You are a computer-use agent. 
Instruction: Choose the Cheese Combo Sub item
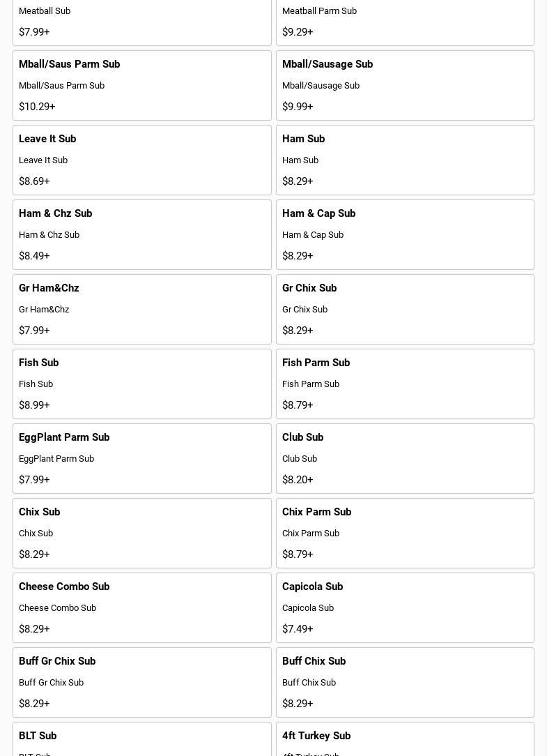tap(141, 607)
